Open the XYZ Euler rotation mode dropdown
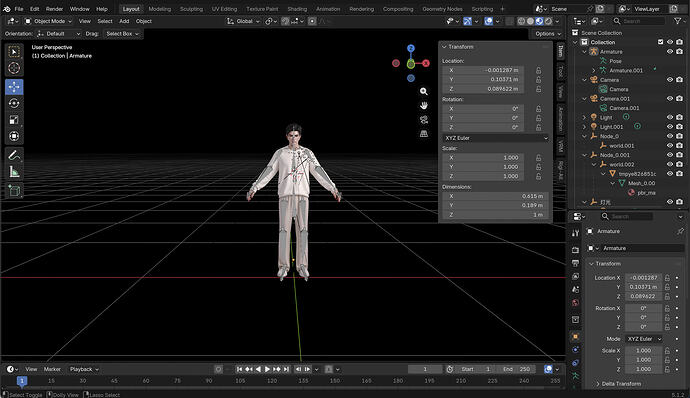The image size is (690, 398). pos(495,138)
